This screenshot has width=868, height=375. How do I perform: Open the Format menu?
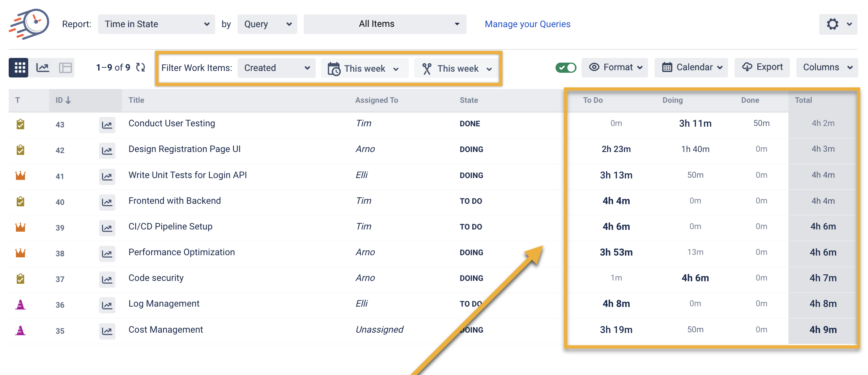615,68
